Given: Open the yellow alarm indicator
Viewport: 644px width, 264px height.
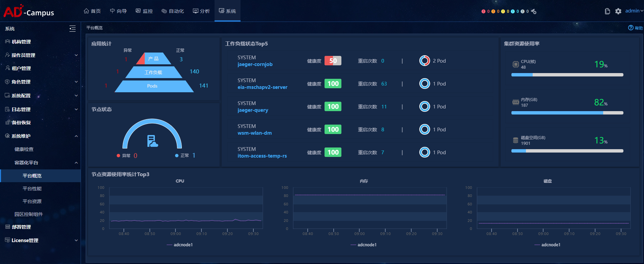Looking at the screenshot, I should click(x=503, y=11).
